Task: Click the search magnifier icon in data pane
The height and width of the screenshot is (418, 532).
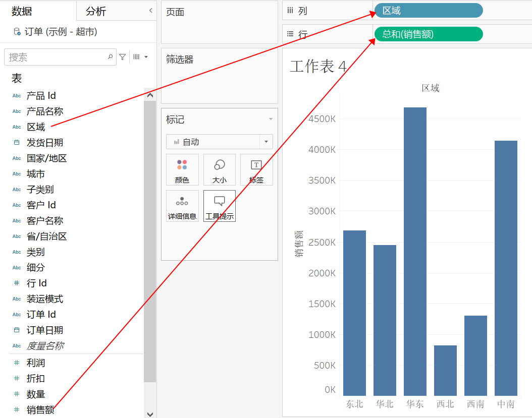Action: [110, 56]
